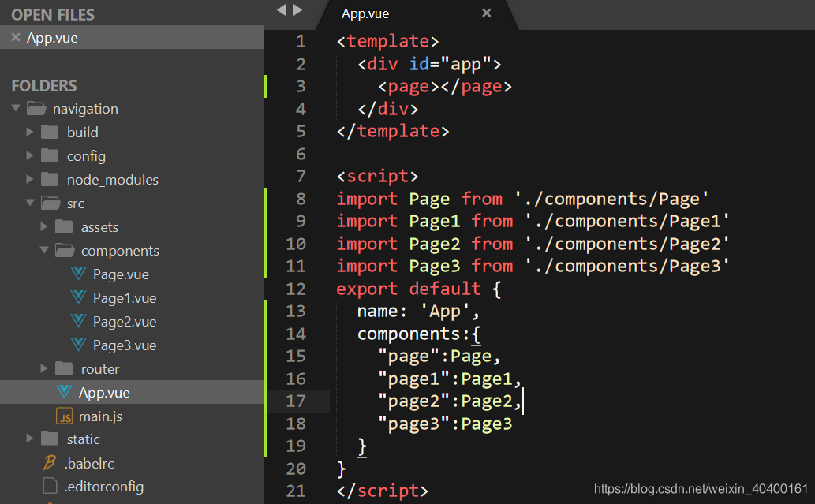This screenshot has height=504, width=815.
Task: Select the App.vue editor tab
Action: (365, 13)
